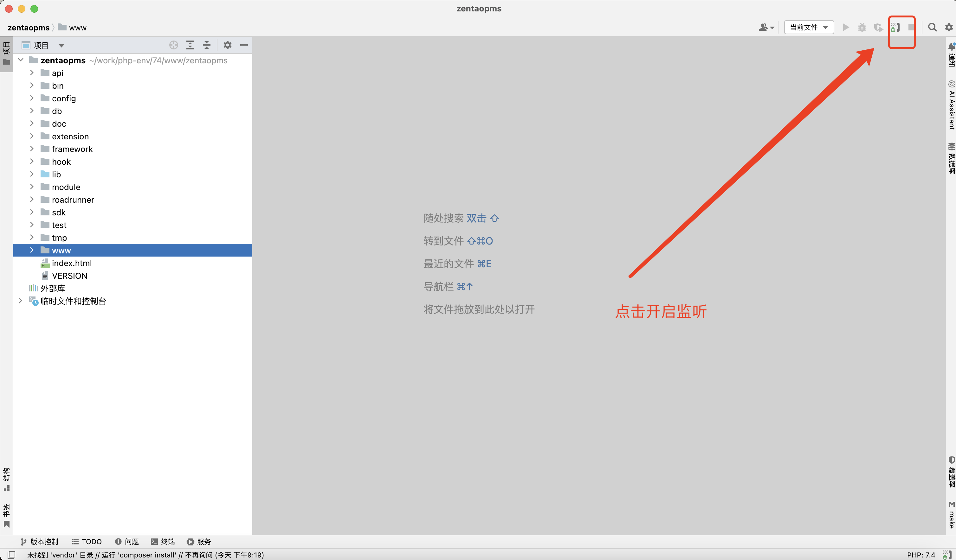
Task: Expand the framework folder
Action: point(32,149)
